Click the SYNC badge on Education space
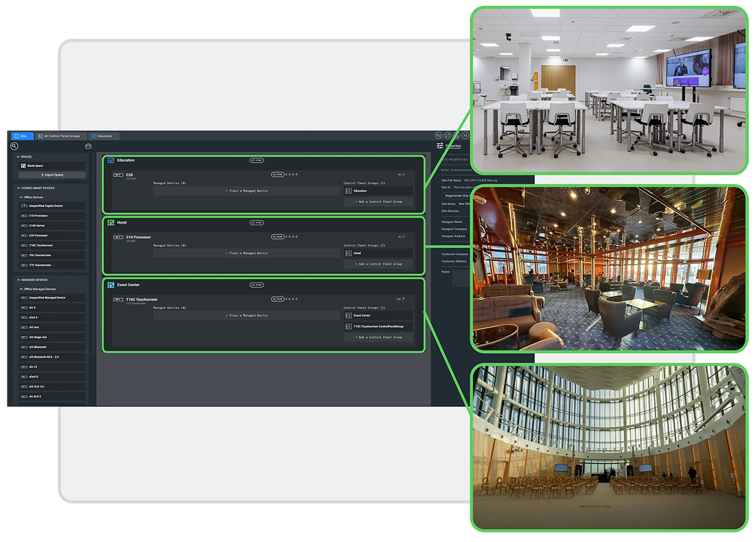 [256, 160]
